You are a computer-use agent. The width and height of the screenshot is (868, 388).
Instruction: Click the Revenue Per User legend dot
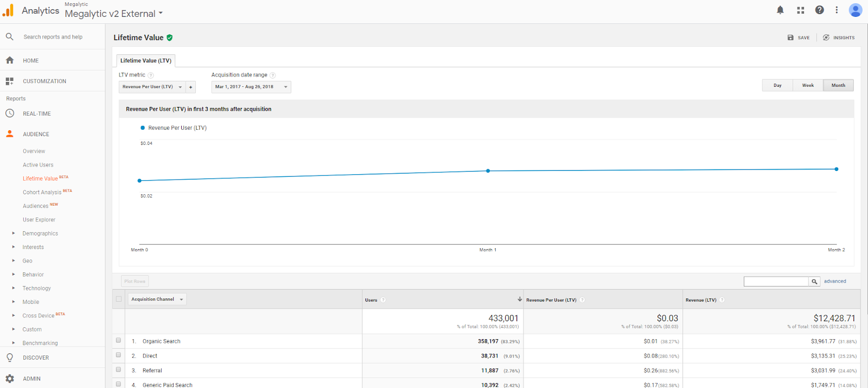(143, 128)
